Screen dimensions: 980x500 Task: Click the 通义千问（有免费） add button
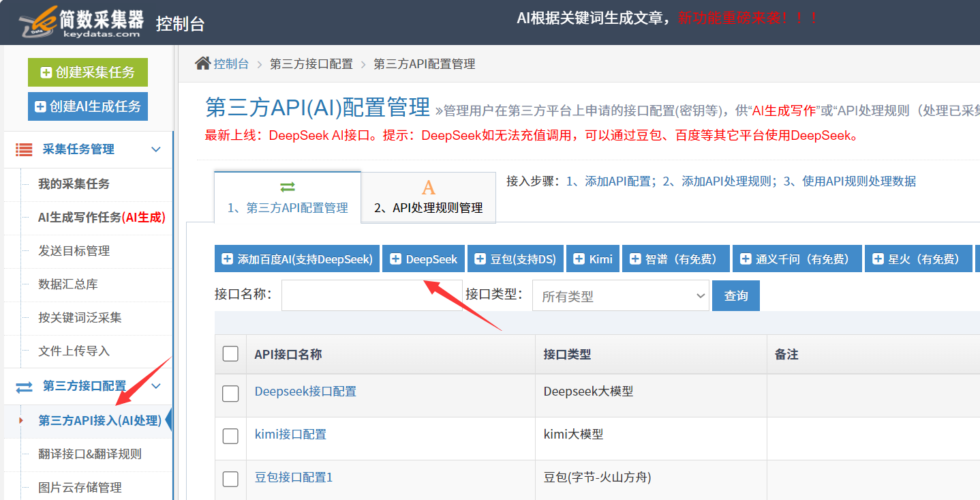point(797,259)
